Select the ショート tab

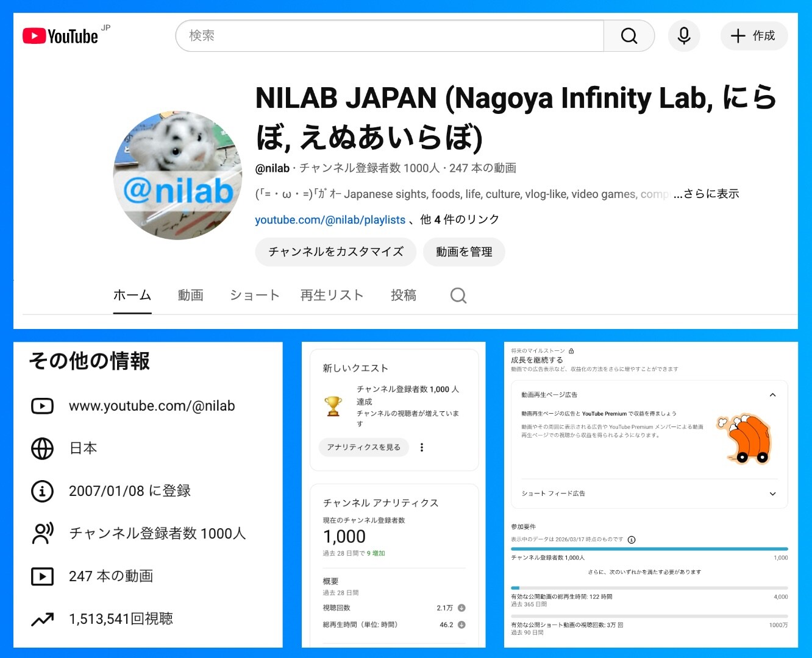[x=254, y=295]
